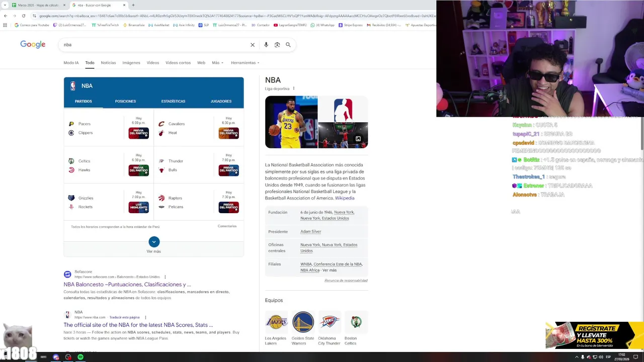Select the 'Web' search tab
644x362 pixels.
tap(201, 63)
